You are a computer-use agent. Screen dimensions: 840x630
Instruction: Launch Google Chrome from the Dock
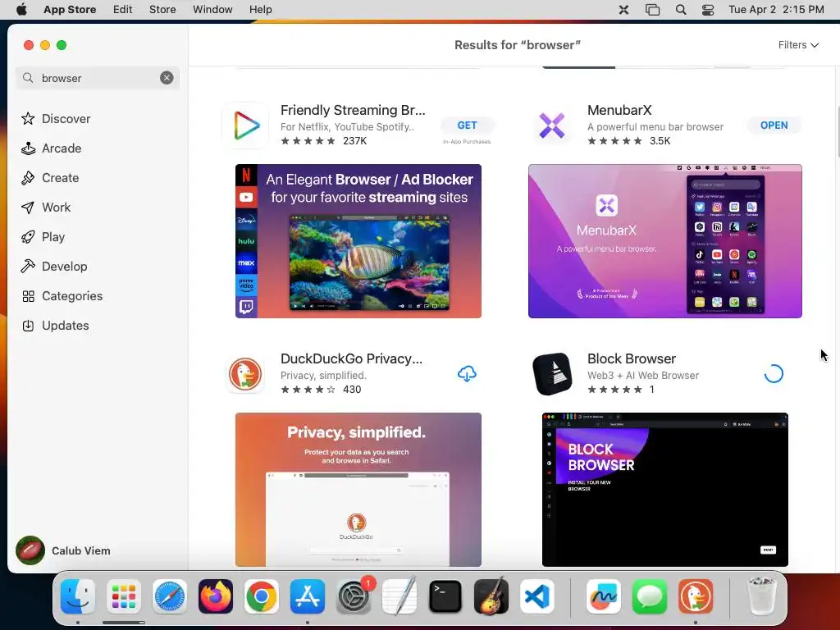click(x=262, y=597)
